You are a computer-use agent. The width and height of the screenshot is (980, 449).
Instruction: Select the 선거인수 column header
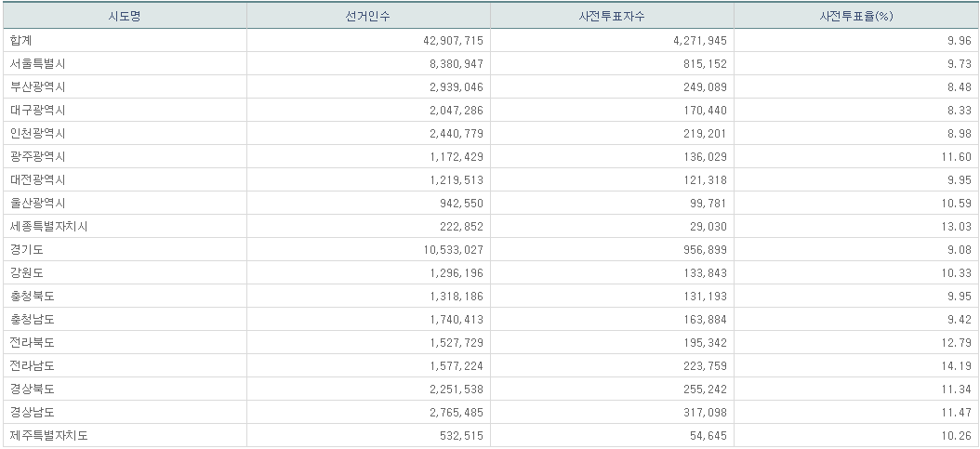368,17
